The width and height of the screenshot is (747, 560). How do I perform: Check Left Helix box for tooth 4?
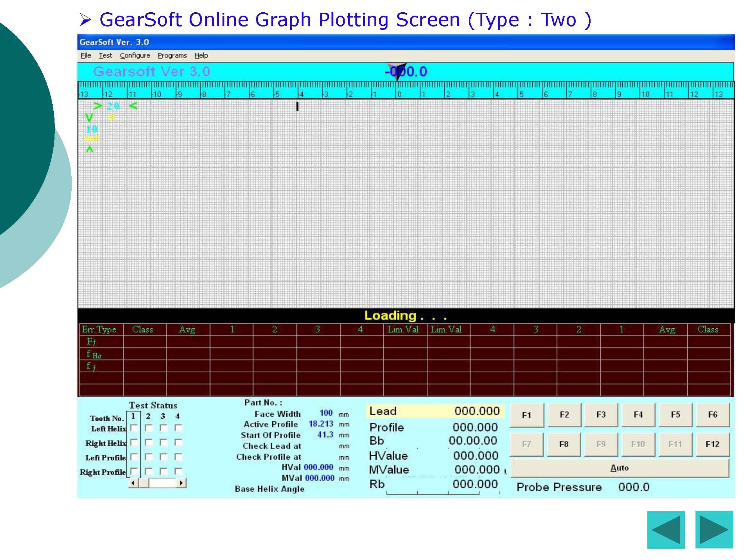[178, 428]
